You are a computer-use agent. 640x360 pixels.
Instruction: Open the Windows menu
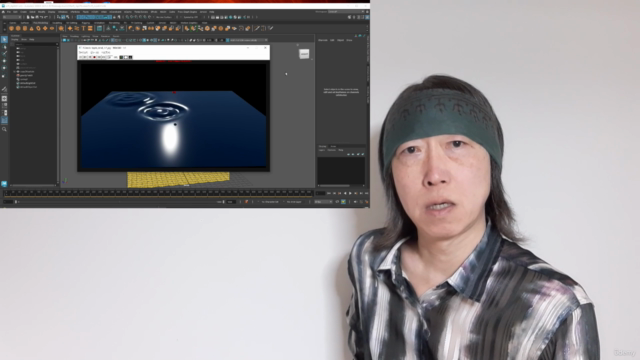tap(62, 12)
